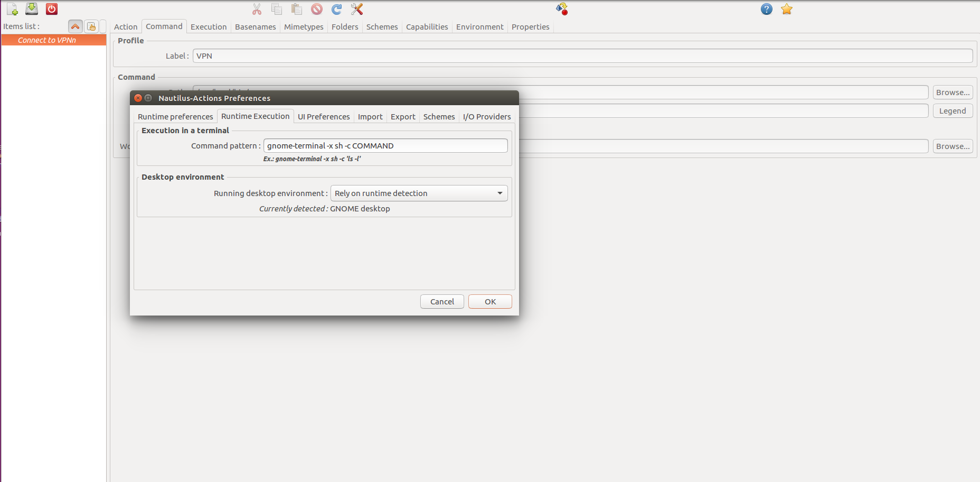Open help with the blue question mark icon
Viewport: 980px width, 482px height.
[767, 9]
